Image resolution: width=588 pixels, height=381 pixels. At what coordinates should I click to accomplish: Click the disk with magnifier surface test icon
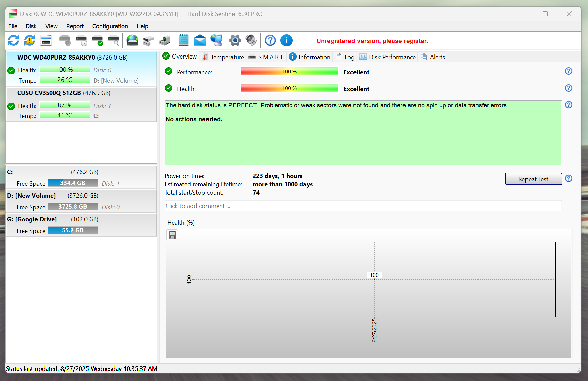[114, 41]
